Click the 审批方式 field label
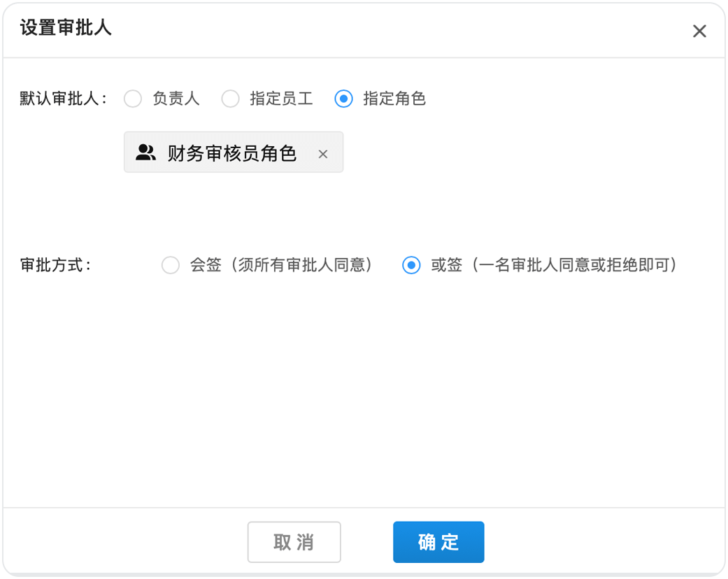 pos(56,266)
